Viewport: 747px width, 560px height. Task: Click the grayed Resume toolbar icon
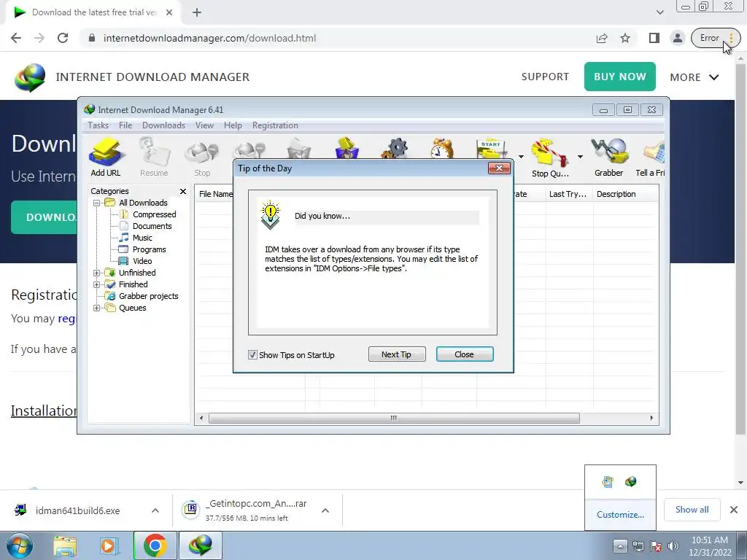coord(154,157)
